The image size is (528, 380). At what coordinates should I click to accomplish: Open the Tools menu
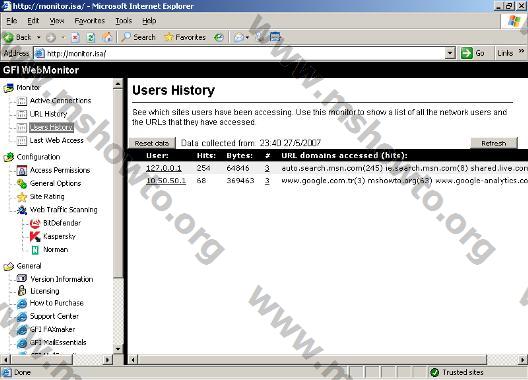(124, 21)
